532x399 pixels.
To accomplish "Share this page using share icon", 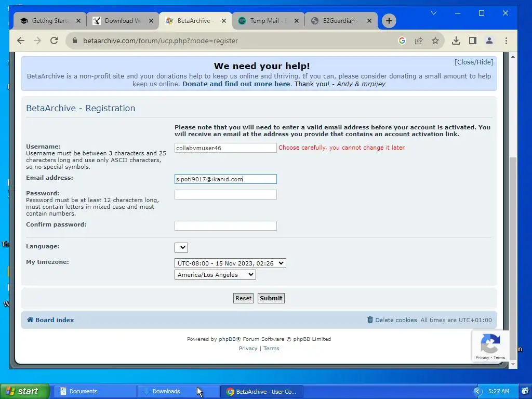I will click(419, 41).
